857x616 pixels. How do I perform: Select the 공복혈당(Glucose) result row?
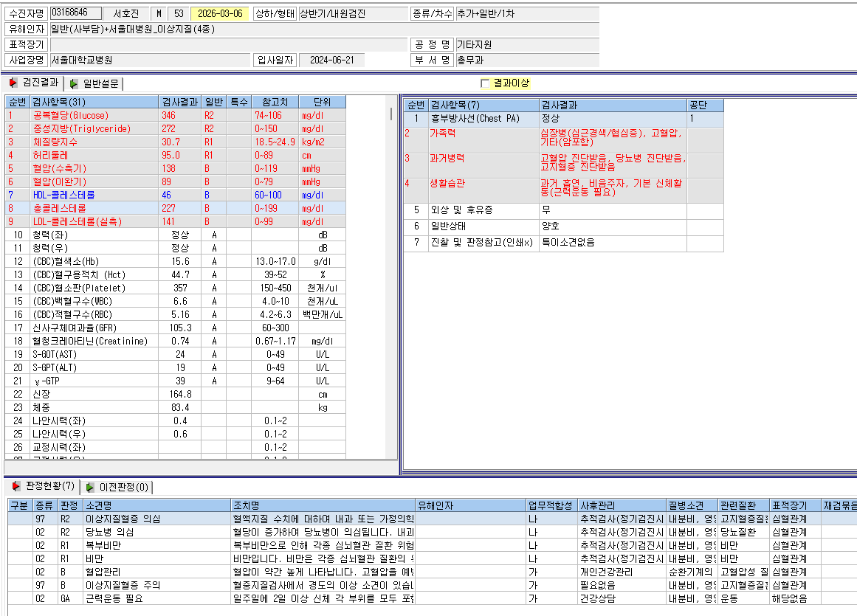176,115
